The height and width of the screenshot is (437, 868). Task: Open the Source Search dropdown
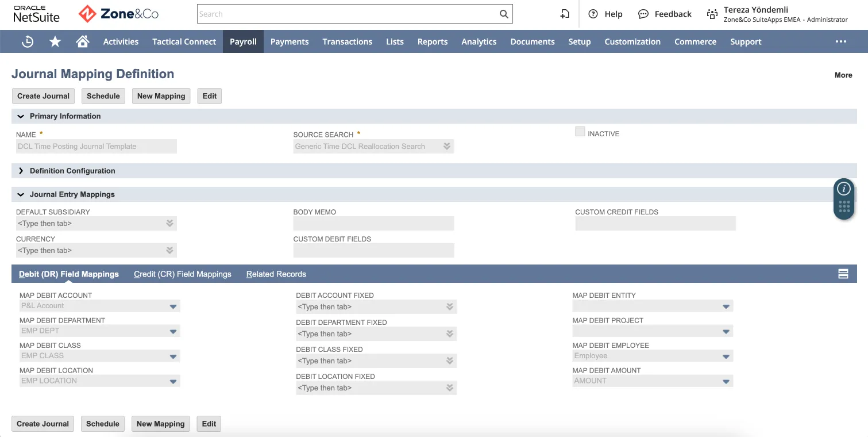[446, 147]
